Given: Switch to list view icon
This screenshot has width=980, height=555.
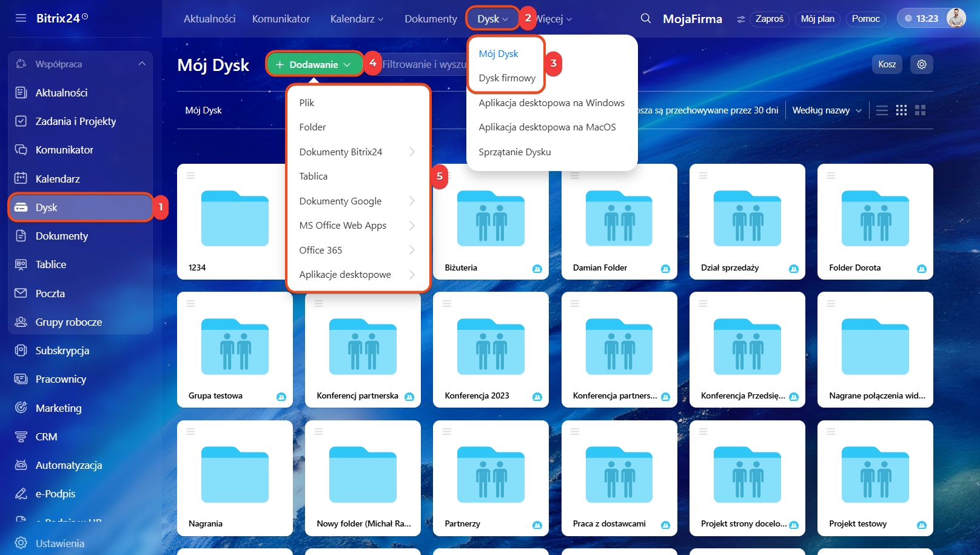Looking at the screenshot, I should (882, 110).
